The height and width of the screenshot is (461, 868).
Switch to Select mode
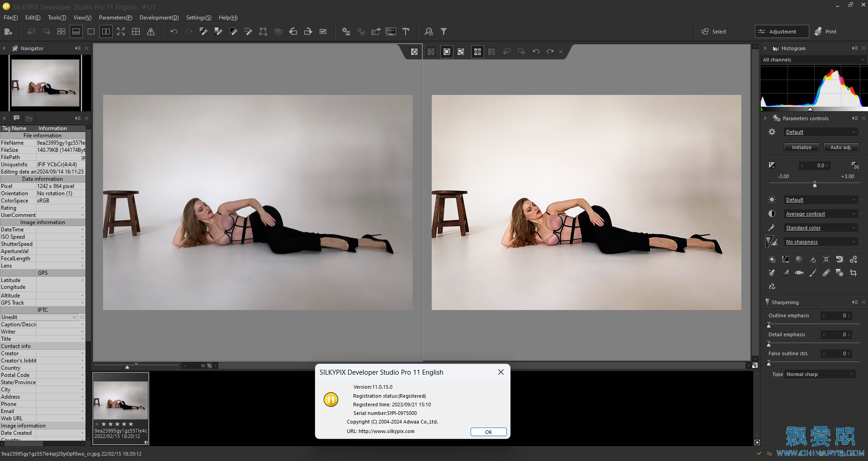(x=714, y=32)
